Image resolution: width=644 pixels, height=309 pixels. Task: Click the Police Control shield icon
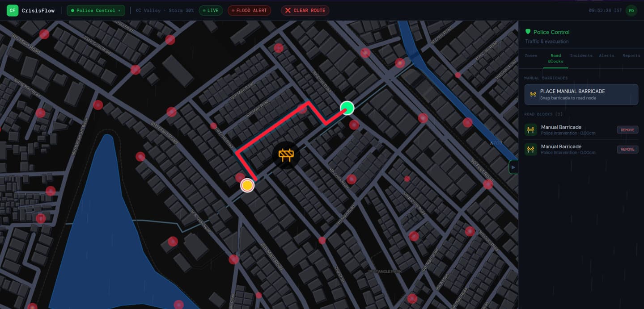528,32
